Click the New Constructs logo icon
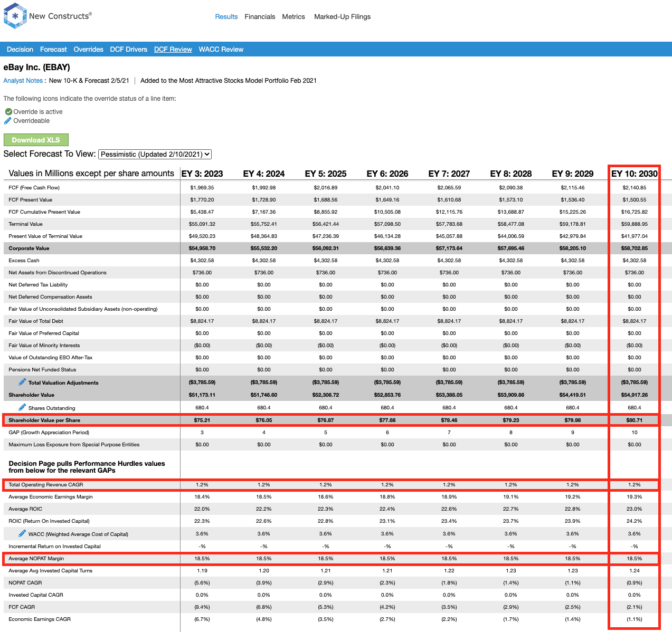 pyautogui.click(x=15, y=16)
